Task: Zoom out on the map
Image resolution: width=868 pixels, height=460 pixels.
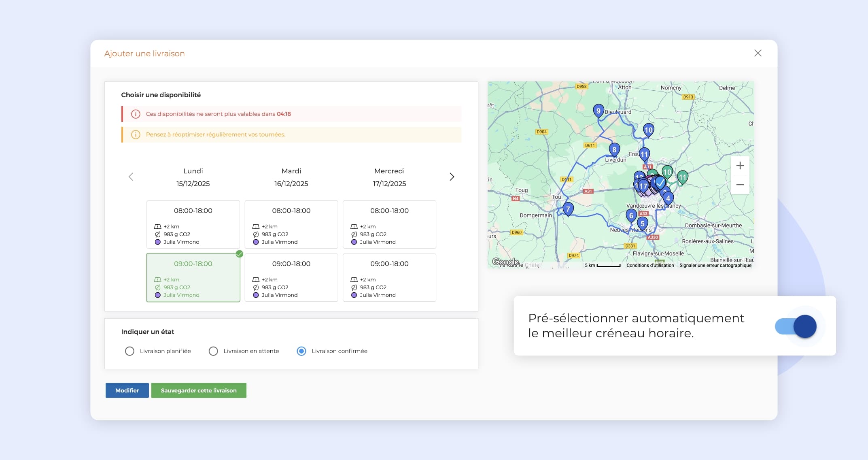Action: click(740, 185)
